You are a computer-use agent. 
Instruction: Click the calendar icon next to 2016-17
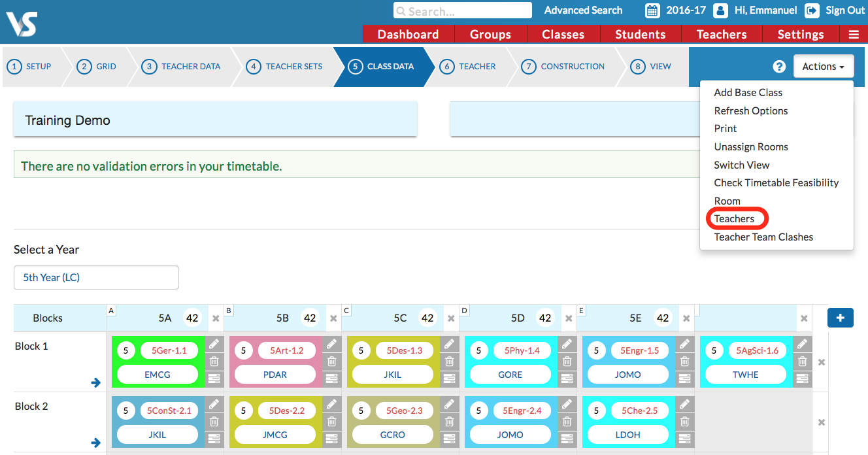tap(652, 10)
